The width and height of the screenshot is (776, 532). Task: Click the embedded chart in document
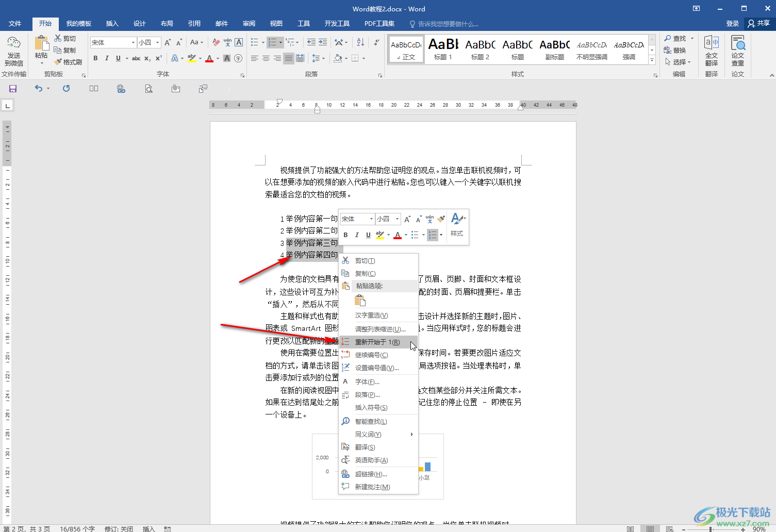pos(377,467)
